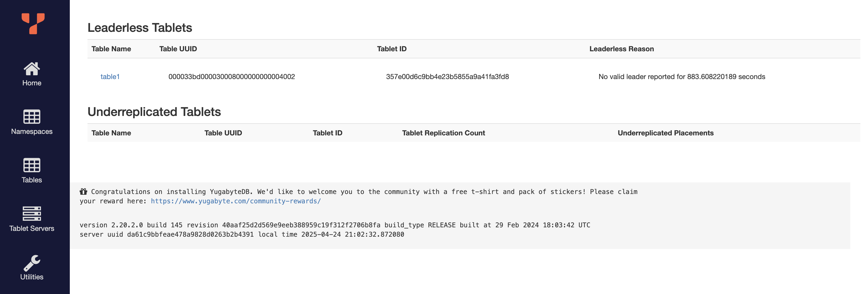This screenshot has height=294, width=868.
Task: Click the gift icon in footer
Action: [83, 191]
